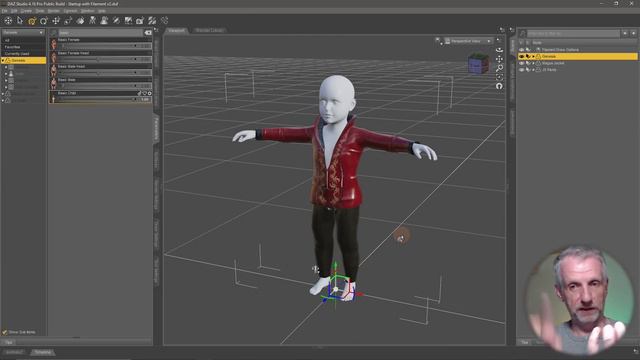
Task: Click the Basic Child value field
Action: click(x=145, y=99)
